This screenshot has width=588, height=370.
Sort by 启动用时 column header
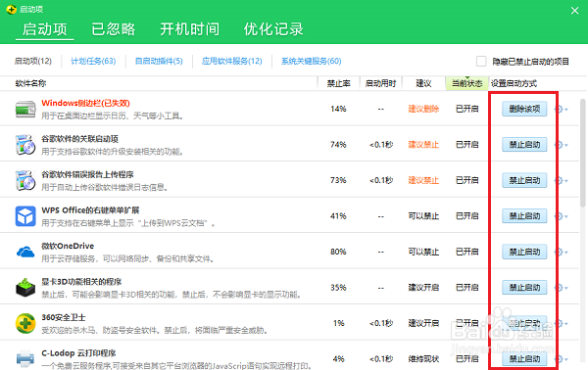click(x=380, y=83)
